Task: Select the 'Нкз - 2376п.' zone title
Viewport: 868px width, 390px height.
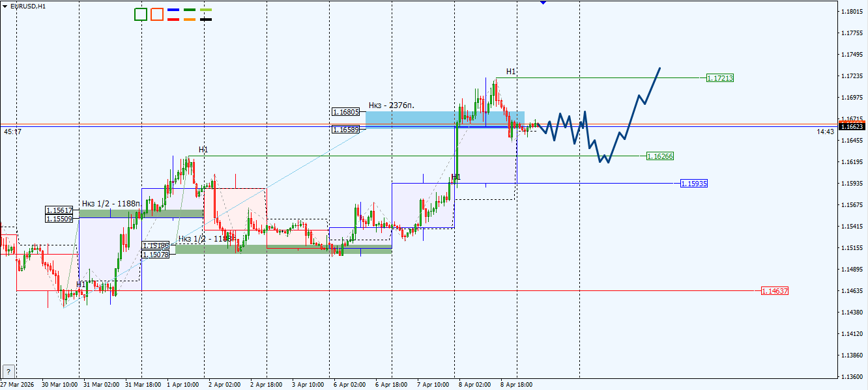Action: pyautogui.click(x=391, y=105)
